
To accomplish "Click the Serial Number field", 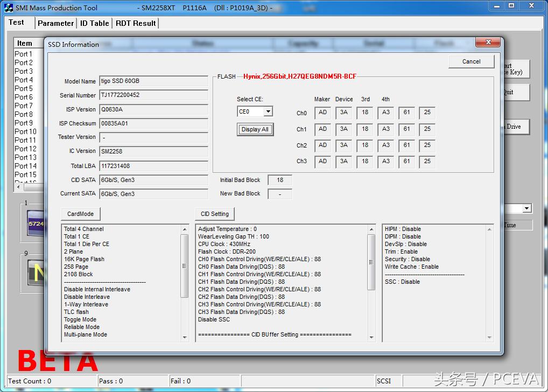I will [153, 95].
